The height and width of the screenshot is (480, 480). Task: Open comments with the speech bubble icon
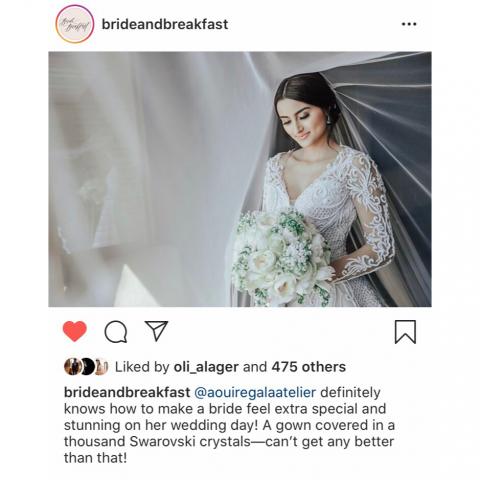(116, 332)
